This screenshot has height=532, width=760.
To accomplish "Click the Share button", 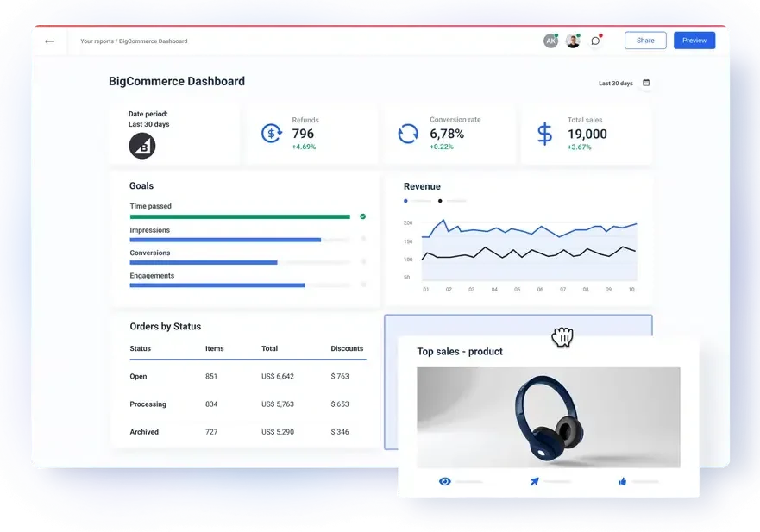I will coord(645,41).
